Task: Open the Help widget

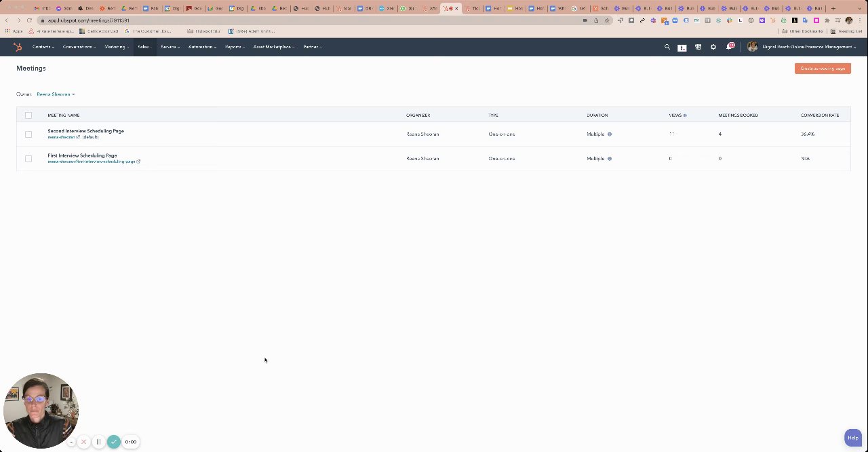Action: 852,438
